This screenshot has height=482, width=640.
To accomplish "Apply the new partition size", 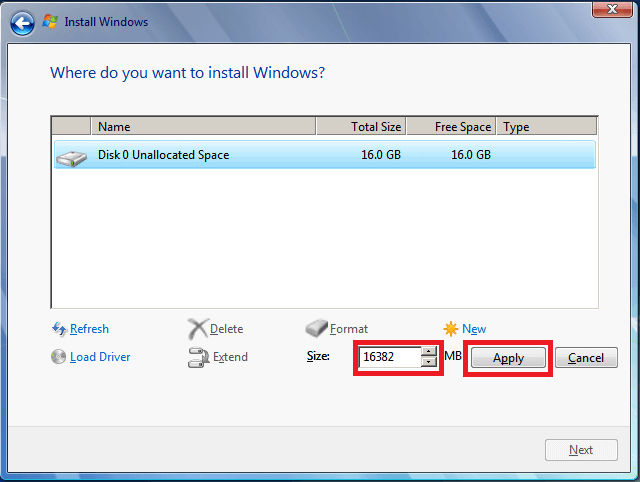I will point(508,358).
